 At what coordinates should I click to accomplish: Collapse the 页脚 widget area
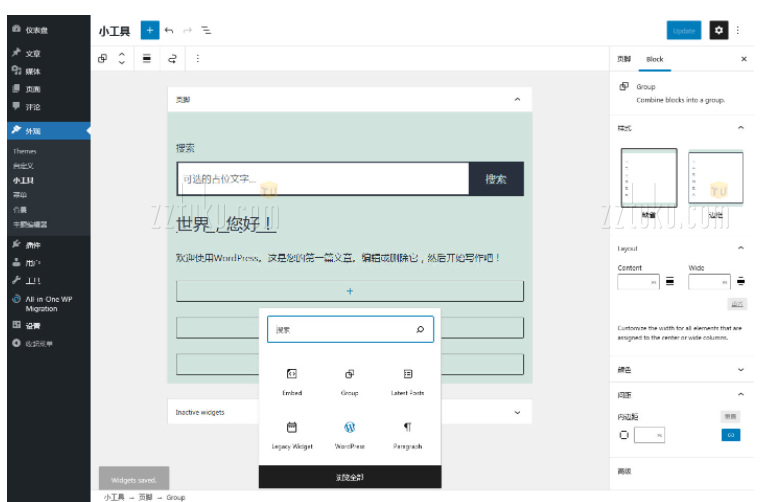tap(516, 100)
